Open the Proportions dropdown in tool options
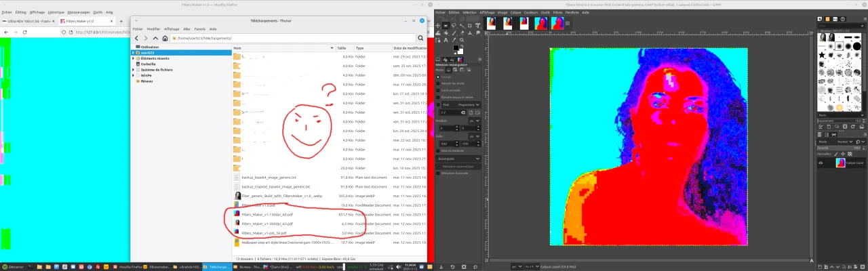The image size is (868, 271). (469, 104)
